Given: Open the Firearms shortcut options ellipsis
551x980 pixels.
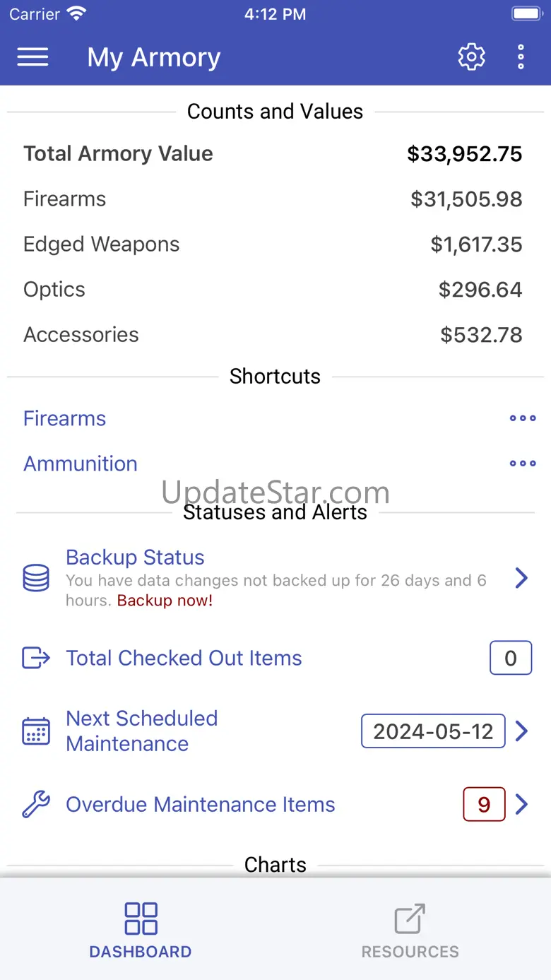Looking at the screenshot, I should [x=523, y=418].
